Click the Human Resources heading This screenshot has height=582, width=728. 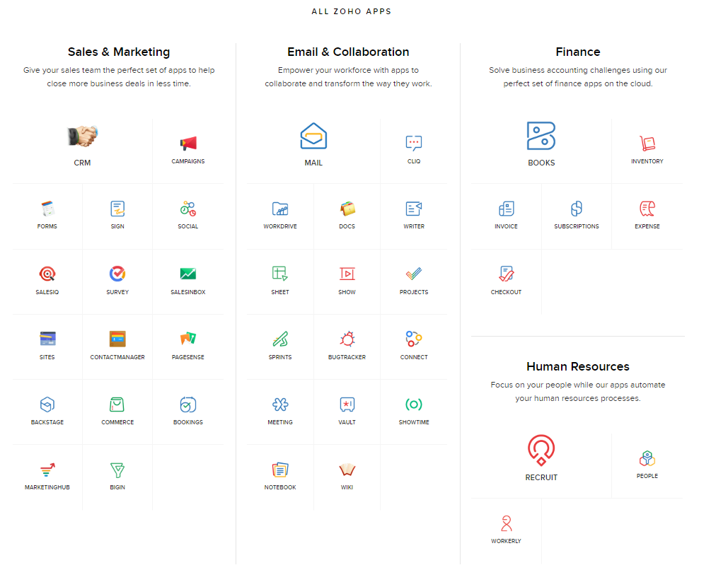pyautogui.click(x=578, y=366)
